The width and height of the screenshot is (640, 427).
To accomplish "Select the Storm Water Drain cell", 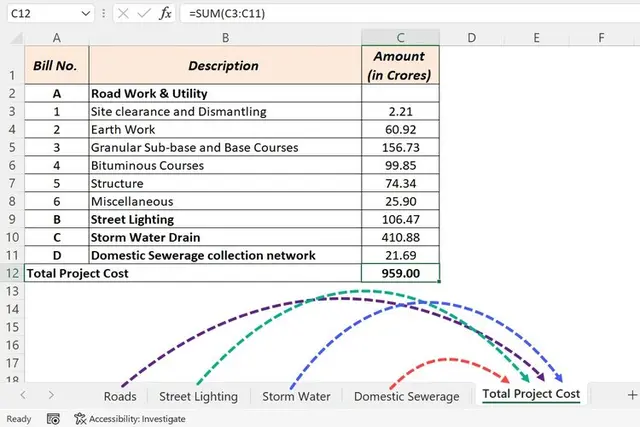I will pyautogui.click(x=225, y=237).
